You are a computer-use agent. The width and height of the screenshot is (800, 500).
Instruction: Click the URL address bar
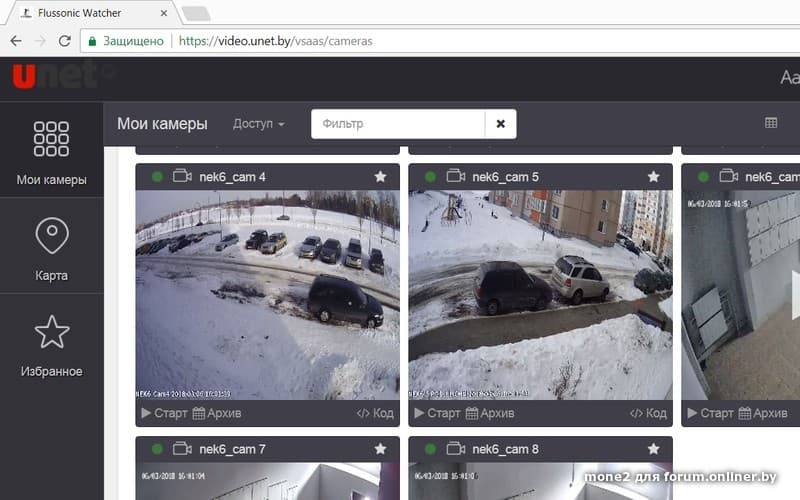439,41
